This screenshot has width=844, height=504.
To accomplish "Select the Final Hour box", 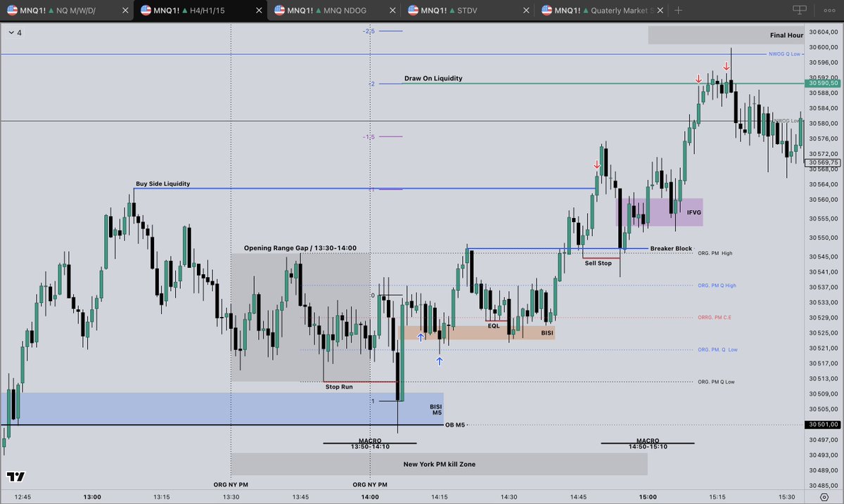I will (726, 34).
